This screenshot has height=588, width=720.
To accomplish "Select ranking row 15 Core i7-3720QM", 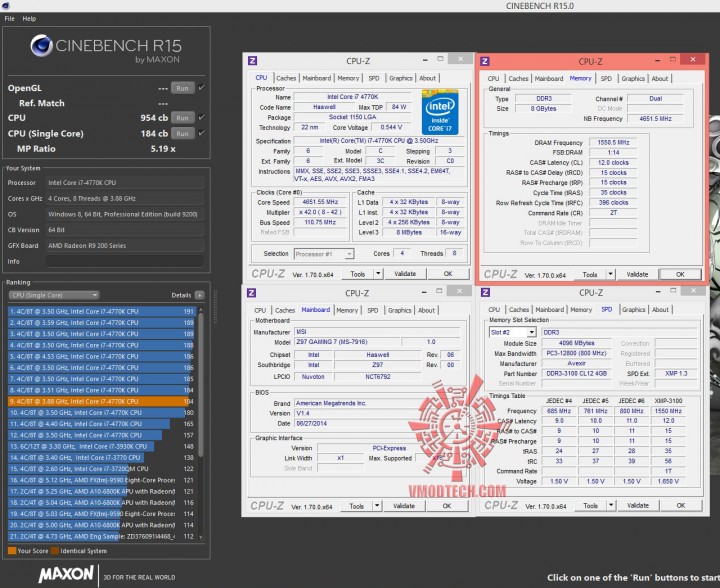I will click(101, 469).
